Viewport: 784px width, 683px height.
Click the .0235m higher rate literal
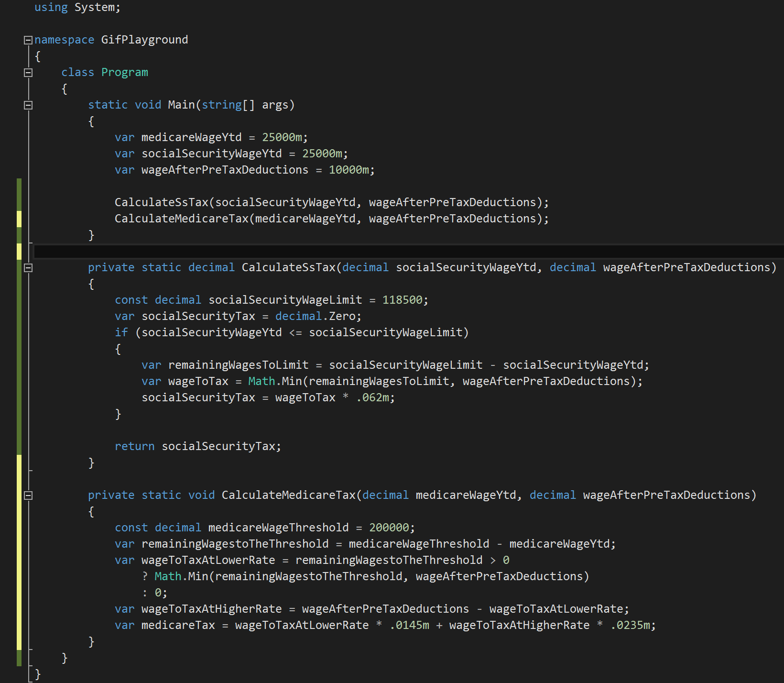(x=630, y=626)
